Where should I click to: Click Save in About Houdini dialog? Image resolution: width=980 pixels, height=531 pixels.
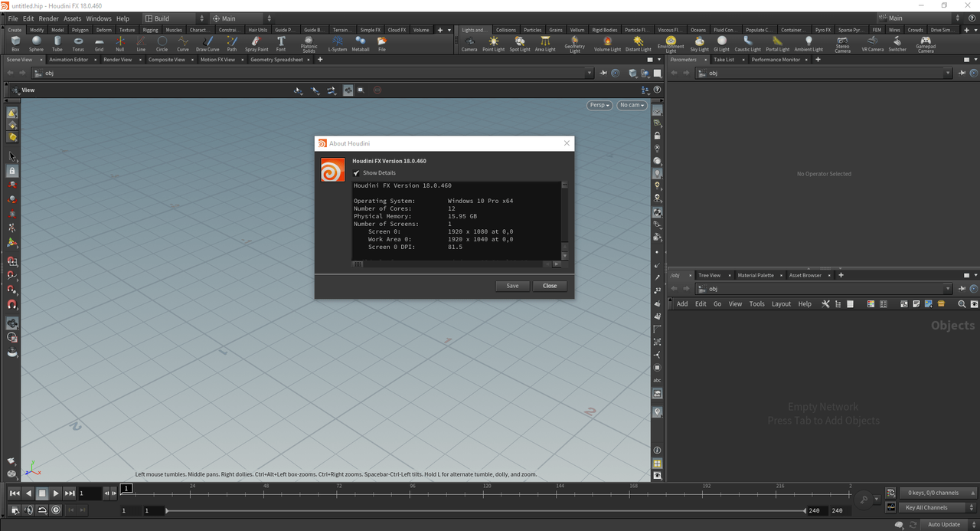click(x=512, y=286)
